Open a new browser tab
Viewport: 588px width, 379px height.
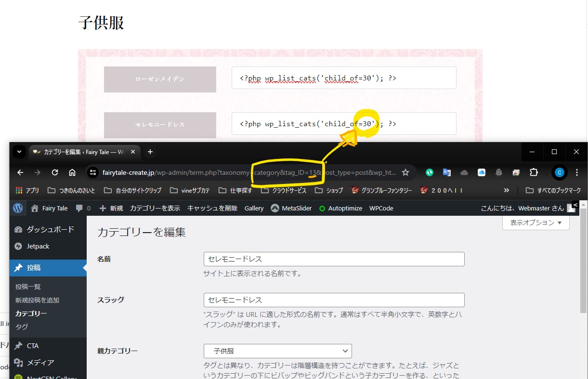click(x=150, y=152)
